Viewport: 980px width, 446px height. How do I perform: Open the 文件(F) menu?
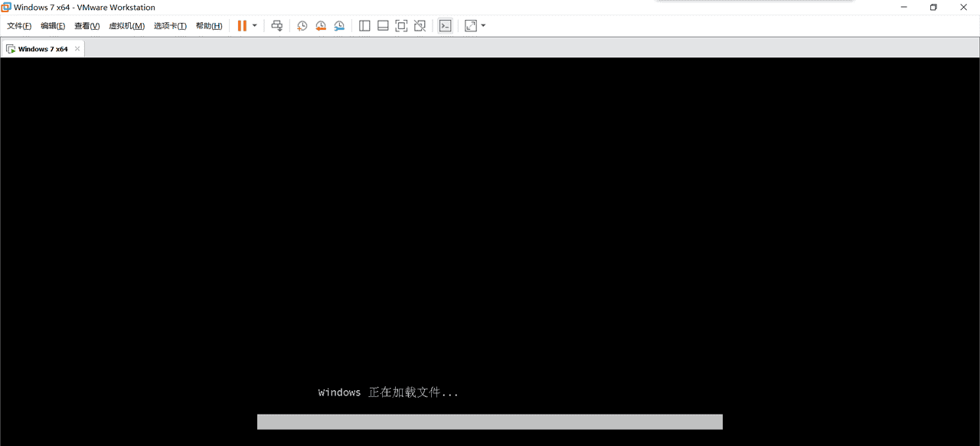point(18,25)
